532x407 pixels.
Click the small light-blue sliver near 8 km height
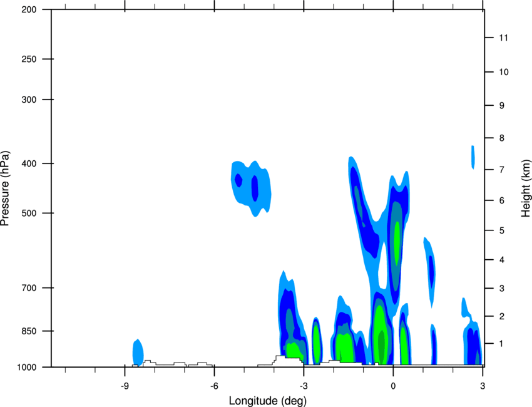click(473, 157)
